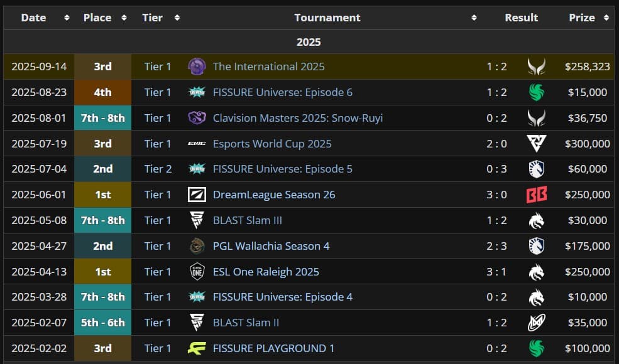Click the FISSURE PLAYGROUND 1 logo icon
This screenshot has height=364, width=619.
point(197,348)
